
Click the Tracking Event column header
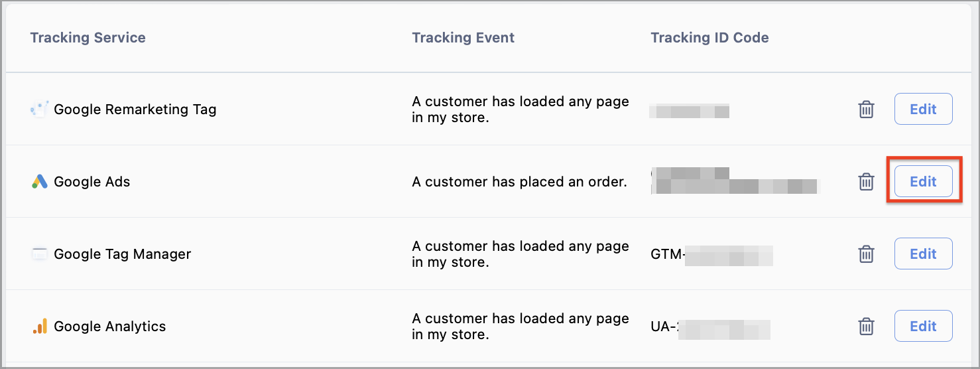pos(463,38)
